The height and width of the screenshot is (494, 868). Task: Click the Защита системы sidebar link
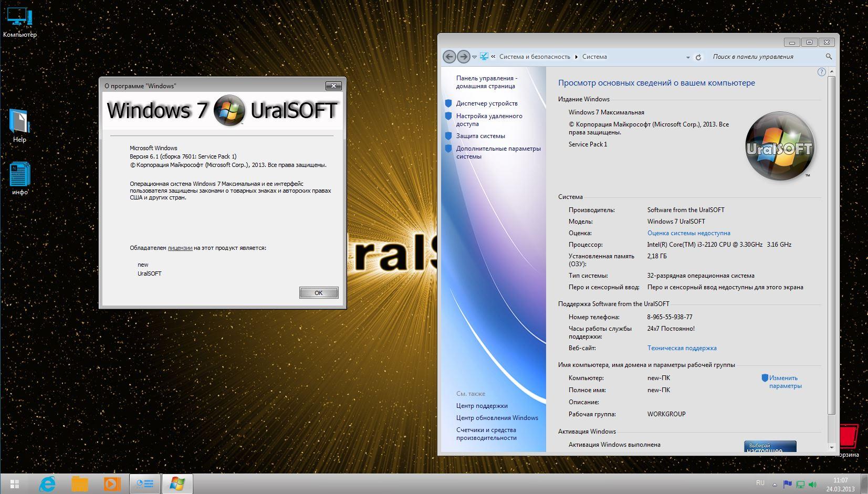click(x=480, y=136)
